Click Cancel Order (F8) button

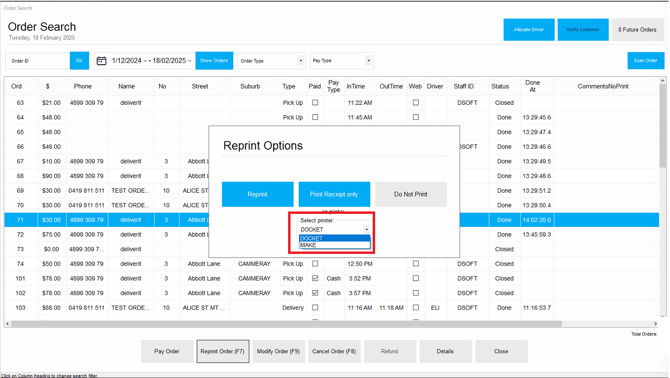click(x=334, y=351)
